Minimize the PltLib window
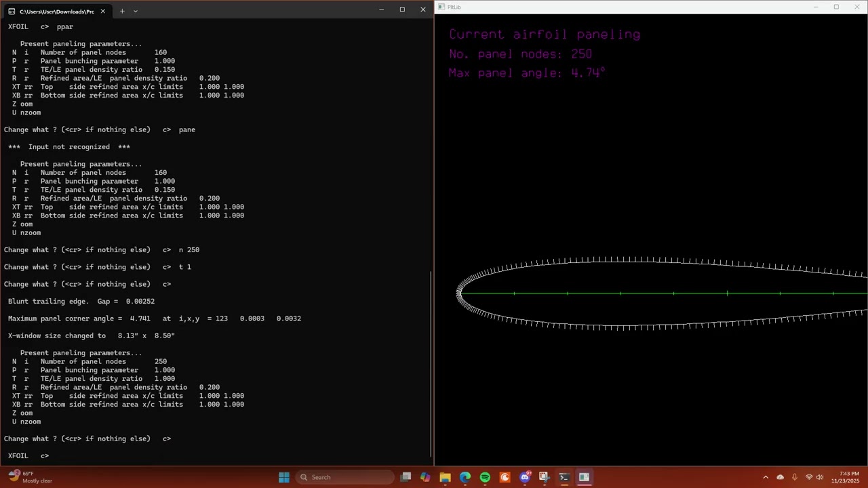 [x=816, y=7]
